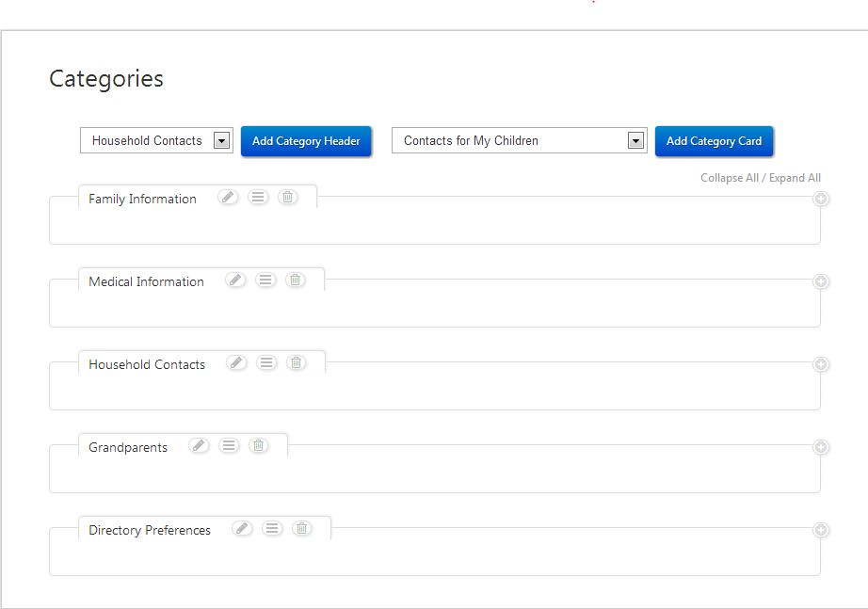Select the reorder icon for Household Contacts
This screenshot has width=868, height=609.
tap(266, 362)
